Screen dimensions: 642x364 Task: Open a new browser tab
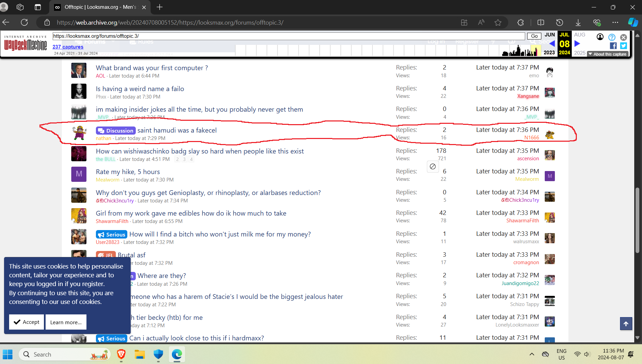(x=160, y=7)
